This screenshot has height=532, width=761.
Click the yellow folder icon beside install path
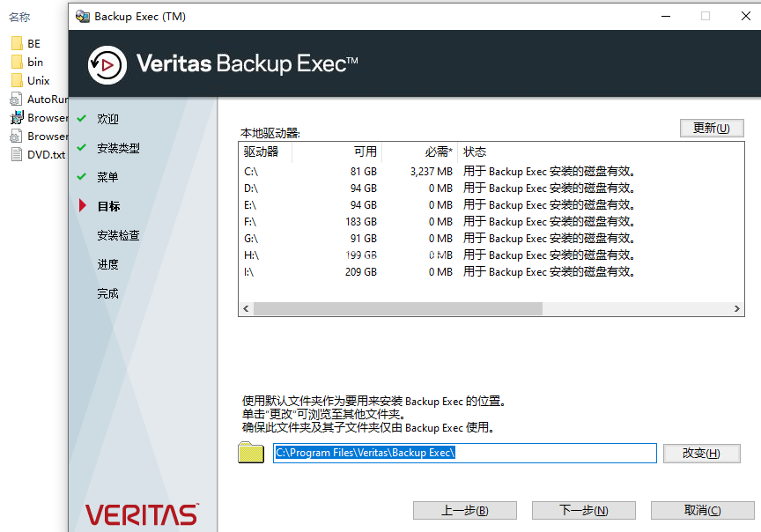point(251,453)
